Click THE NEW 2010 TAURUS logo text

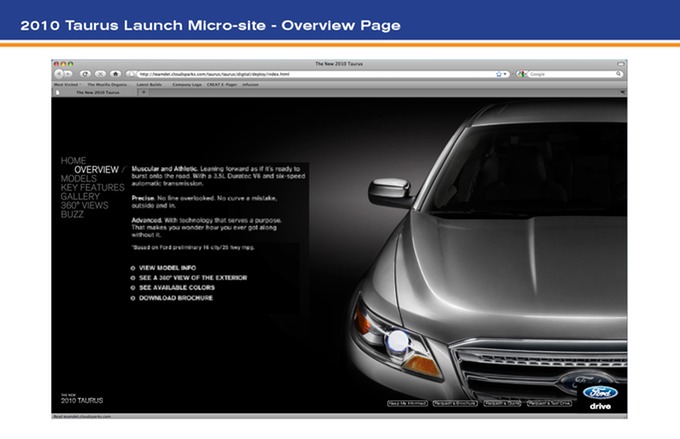[x=82, y=399]
